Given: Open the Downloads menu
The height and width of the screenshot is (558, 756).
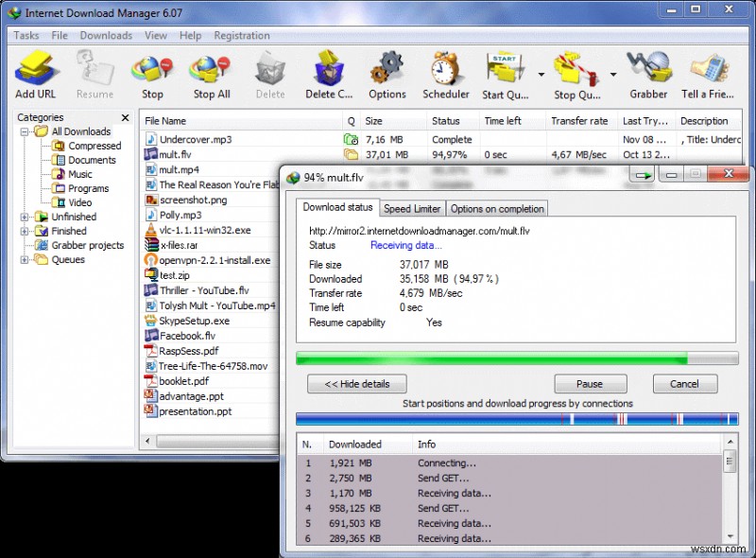Looking at the screenshot, I should [105, 35].
